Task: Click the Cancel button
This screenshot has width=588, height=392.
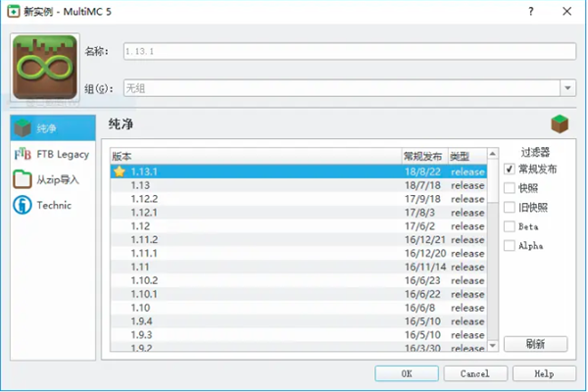Action: pos(475,373)
